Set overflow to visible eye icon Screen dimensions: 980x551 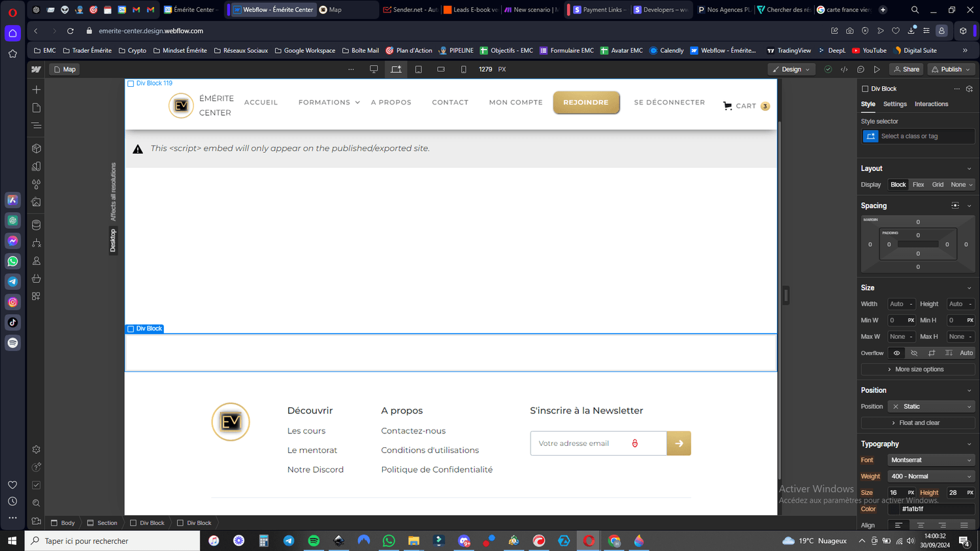[x=896, y=353]
